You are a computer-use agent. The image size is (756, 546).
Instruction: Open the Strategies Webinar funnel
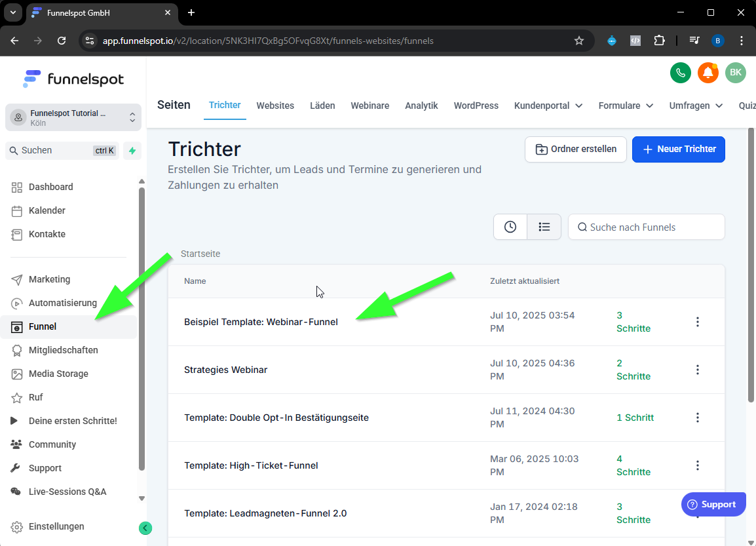225,370
